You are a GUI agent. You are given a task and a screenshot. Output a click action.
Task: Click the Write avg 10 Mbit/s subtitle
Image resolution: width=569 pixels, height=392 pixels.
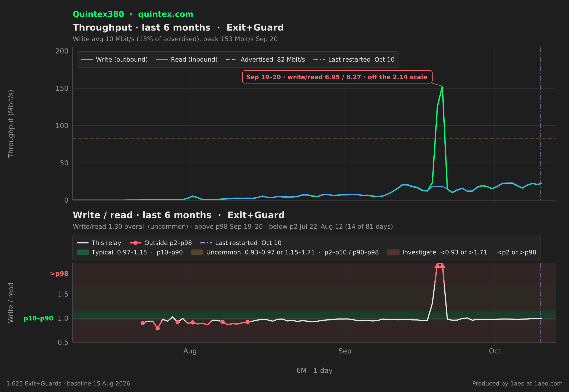coord(175,39)
